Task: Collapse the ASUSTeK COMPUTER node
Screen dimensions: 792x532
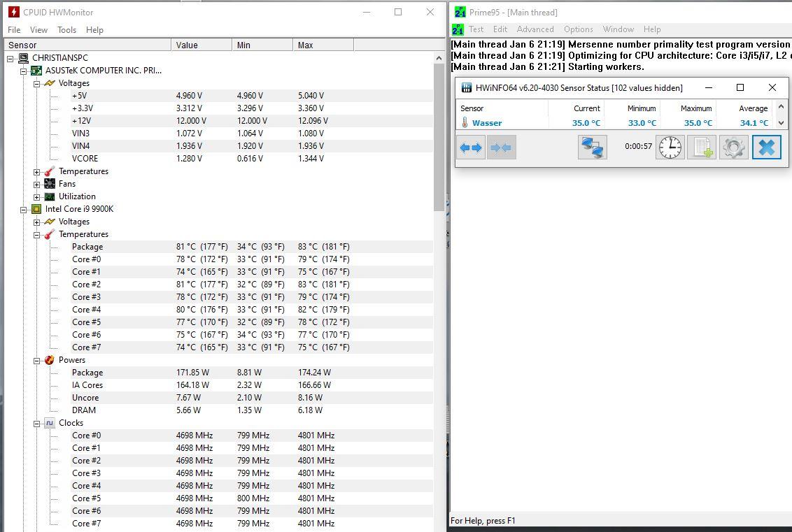Action: tap(23, 71)
